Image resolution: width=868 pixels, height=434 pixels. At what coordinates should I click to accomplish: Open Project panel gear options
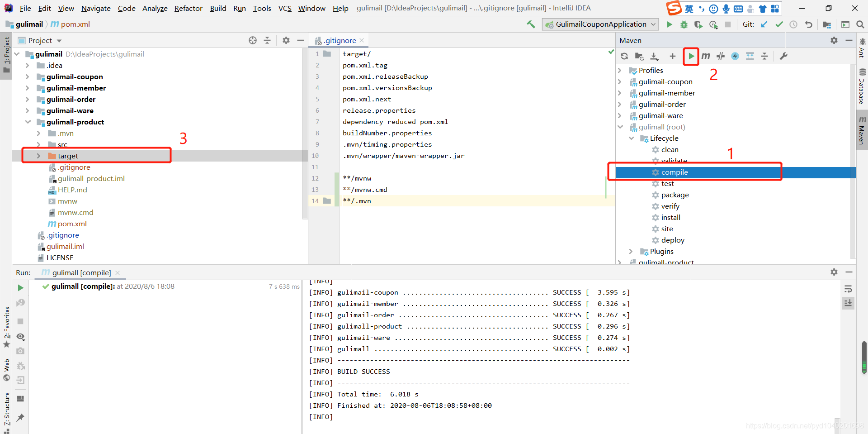coord(286,40)
